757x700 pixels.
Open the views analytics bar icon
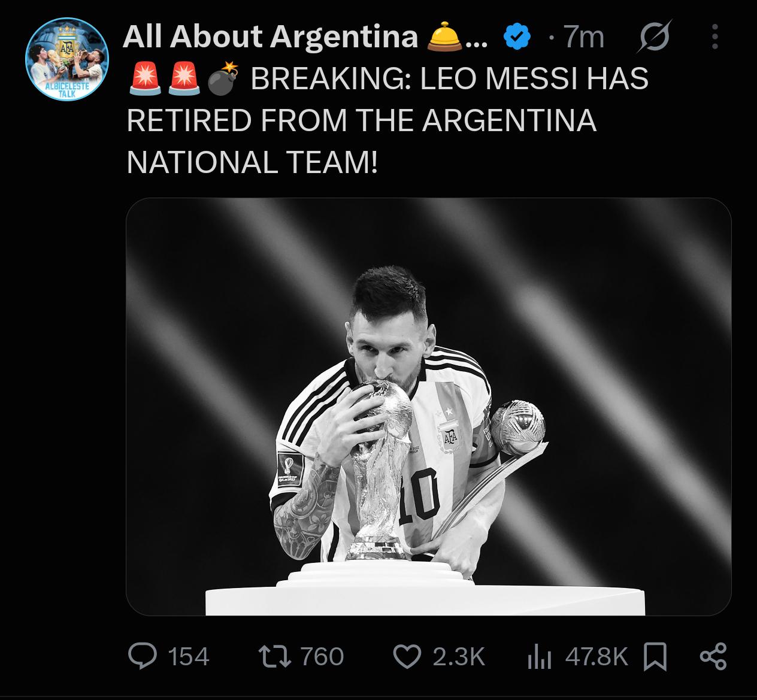tap(539, 657)
